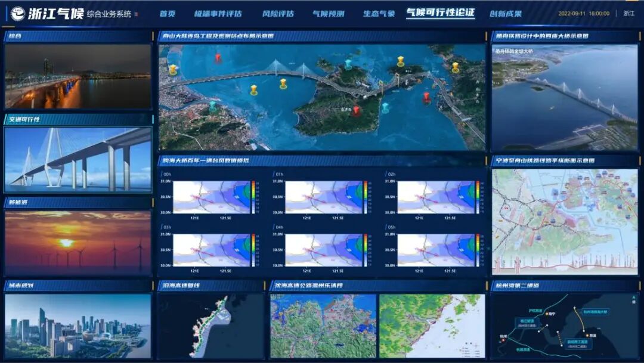Click the red station marker in open sea
The height and width of the screenshot is (363, 644).
point(218,58)
